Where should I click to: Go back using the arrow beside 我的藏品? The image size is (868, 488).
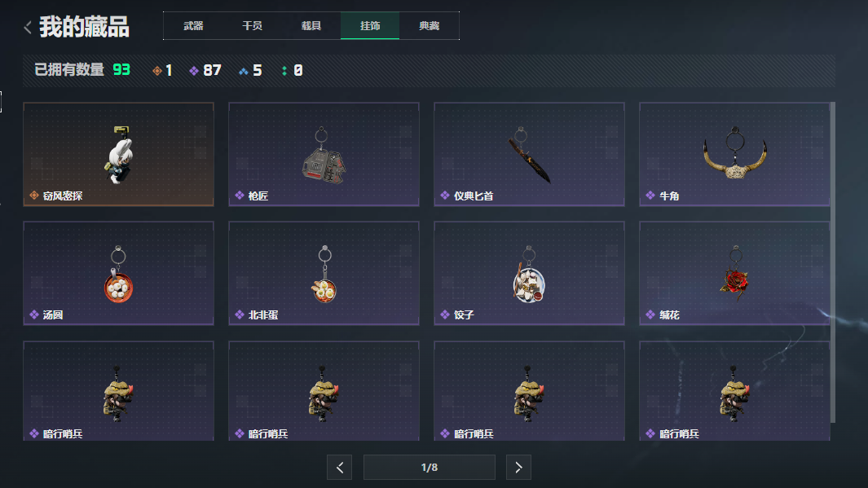click(x=28, y=27)
